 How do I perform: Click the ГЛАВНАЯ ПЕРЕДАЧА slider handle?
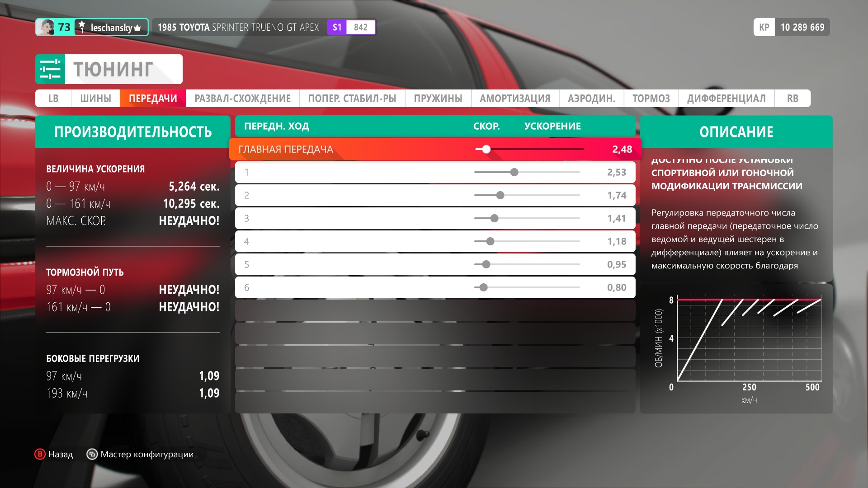pos(486,149)
